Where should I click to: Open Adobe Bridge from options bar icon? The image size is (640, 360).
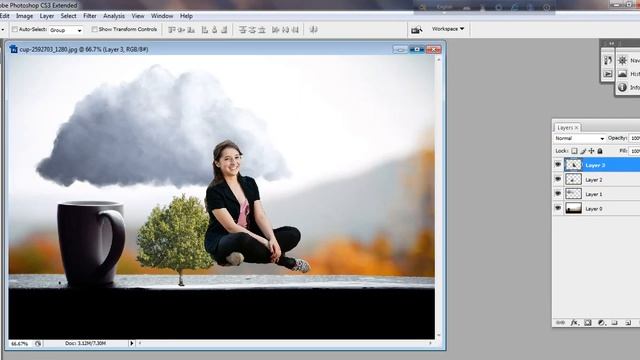pyautogui.click(x=416, y=29)
